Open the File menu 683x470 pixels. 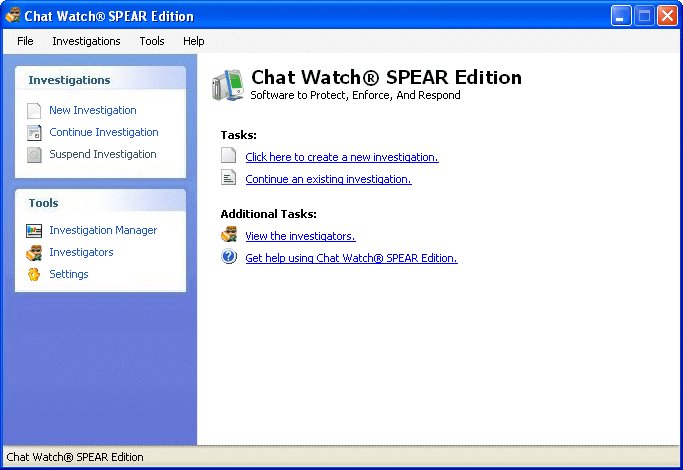(25, 41)
